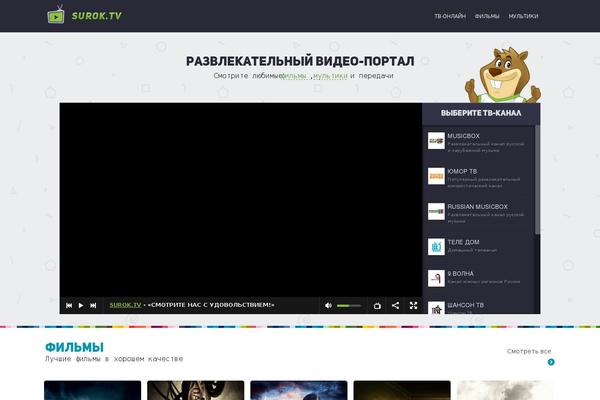
Task: Open the ФИЛЬМЫ menu item
Action: (487, 16)
